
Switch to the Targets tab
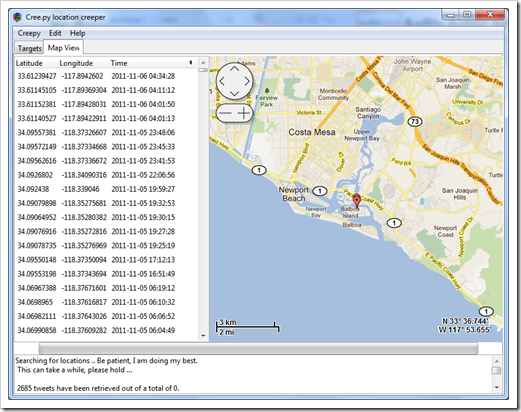(29, 48)
